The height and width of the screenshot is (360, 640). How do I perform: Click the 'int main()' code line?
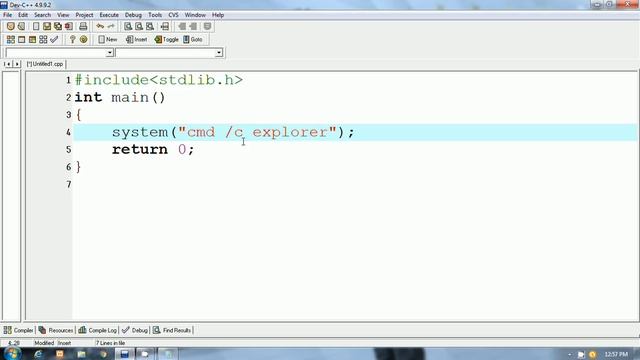click(120, 98)
